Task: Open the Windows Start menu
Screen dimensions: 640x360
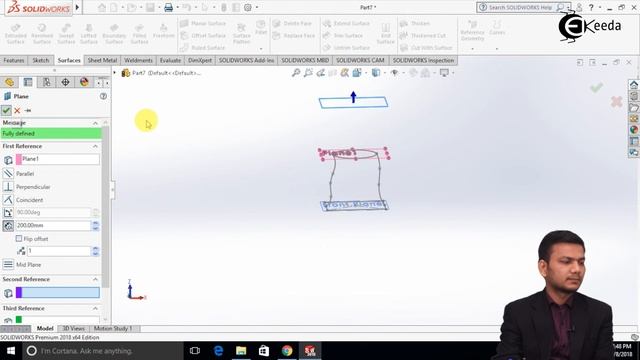Action: [x=11, y=351]
